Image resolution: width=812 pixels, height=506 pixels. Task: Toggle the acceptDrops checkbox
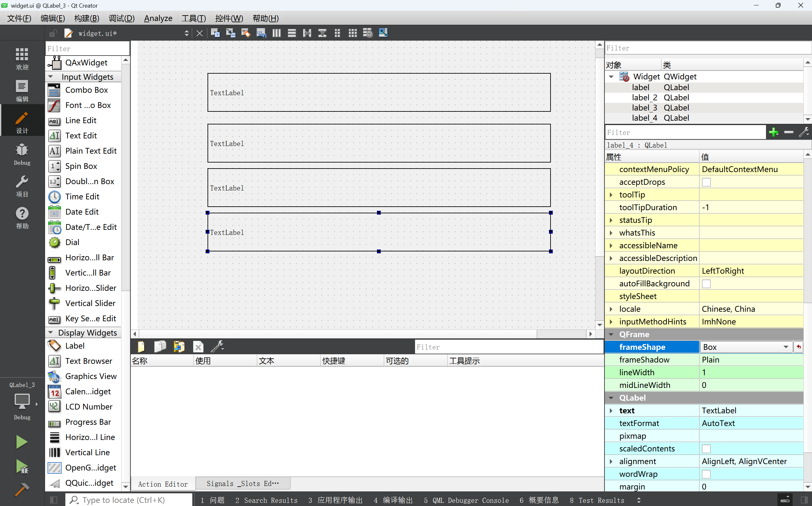(x=706, y=182)
